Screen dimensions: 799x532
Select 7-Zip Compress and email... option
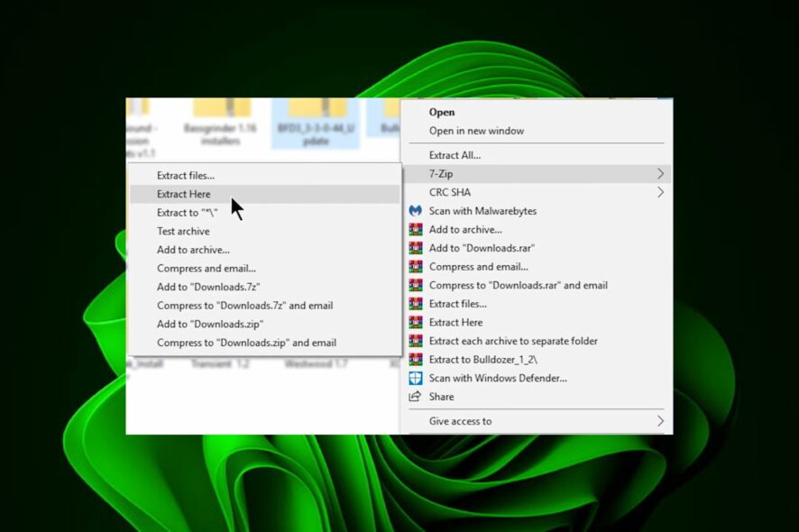coord(264,268)
